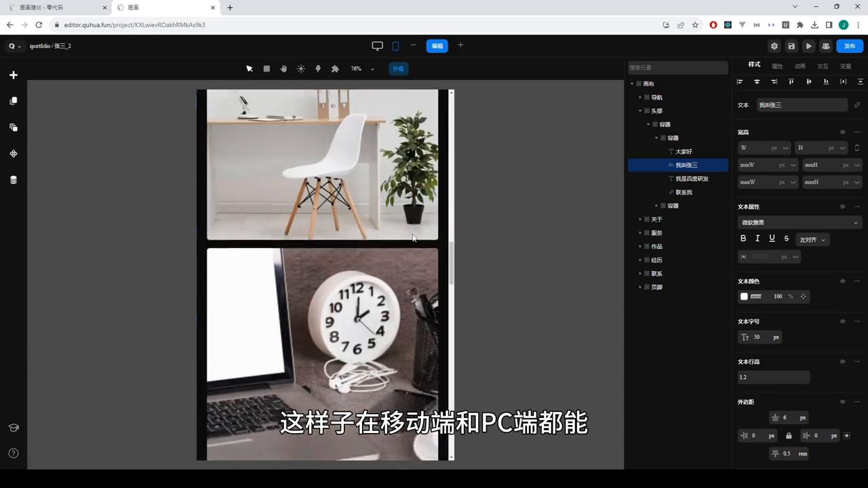Expand the 导航 item in the layers tree
Image resolution: width=868 pixels, height=488 pixels.
click(640, 97)
